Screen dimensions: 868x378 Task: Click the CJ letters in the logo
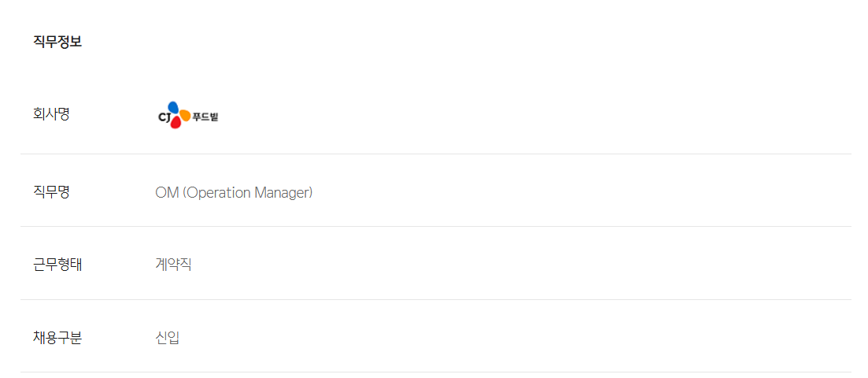coord(164,117)
